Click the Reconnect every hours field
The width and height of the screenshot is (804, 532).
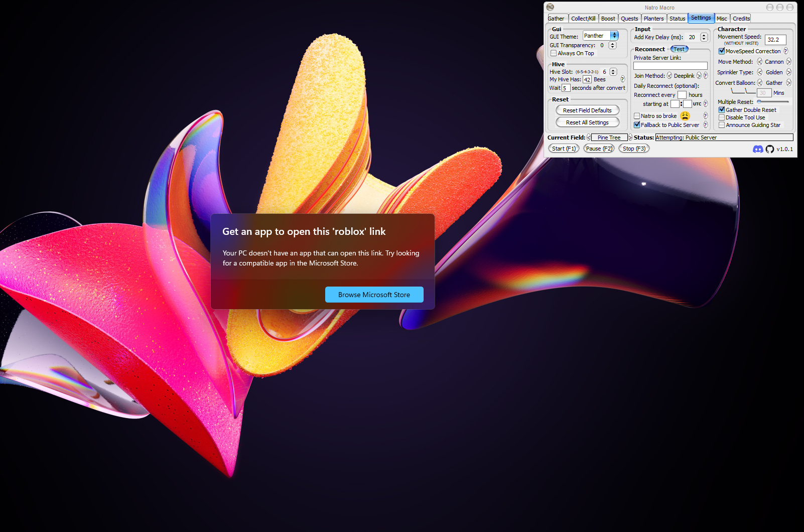click(682, 95)
